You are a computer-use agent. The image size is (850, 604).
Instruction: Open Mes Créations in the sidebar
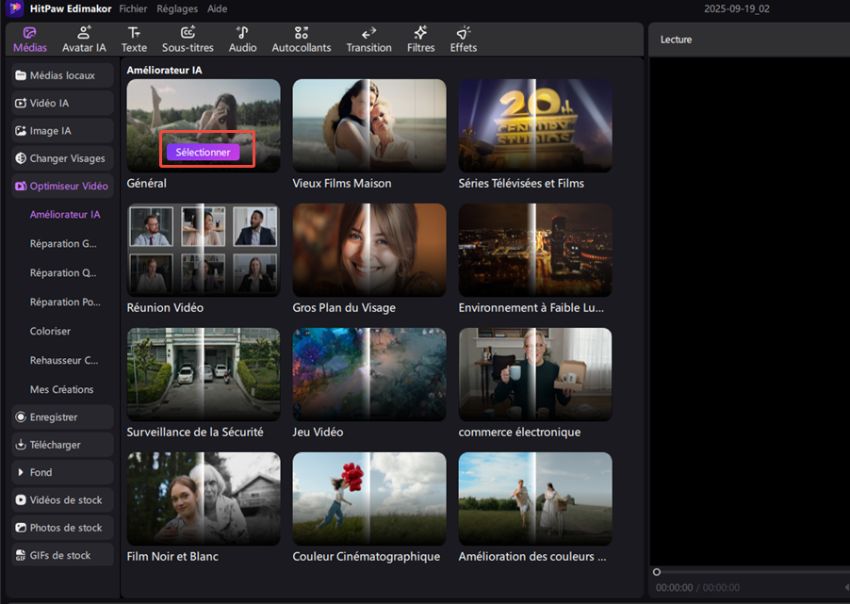[x=61, y=389]
